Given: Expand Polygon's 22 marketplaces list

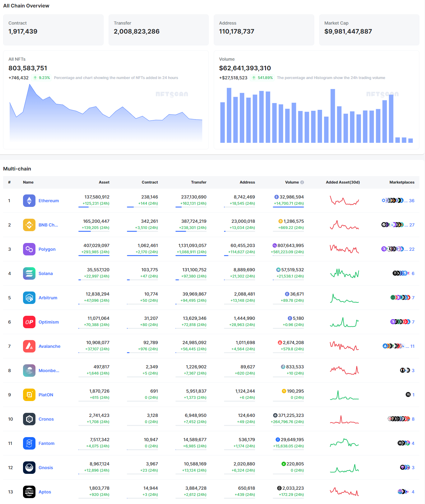Looking at the screenshot, I should tap(411, 249).
